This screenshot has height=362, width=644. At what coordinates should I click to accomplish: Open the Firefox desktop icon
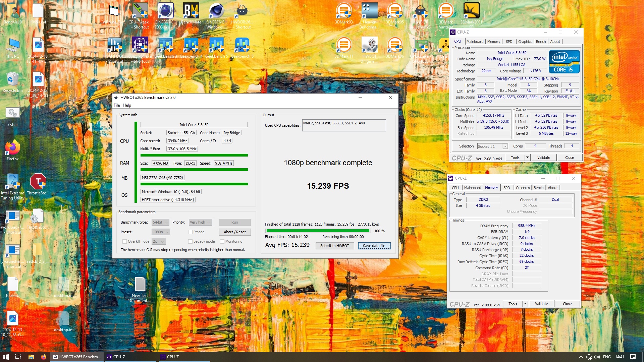click(x=13, y=150)
